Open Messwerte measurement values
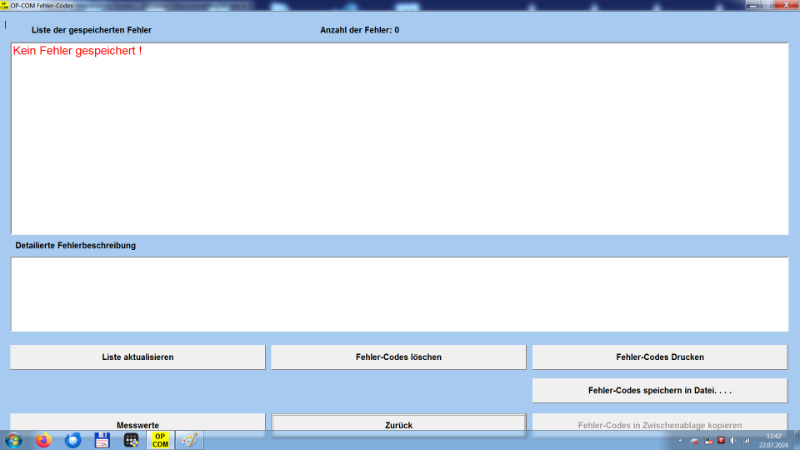The width and height of the screenshot is (800, 450). point(138,424)
